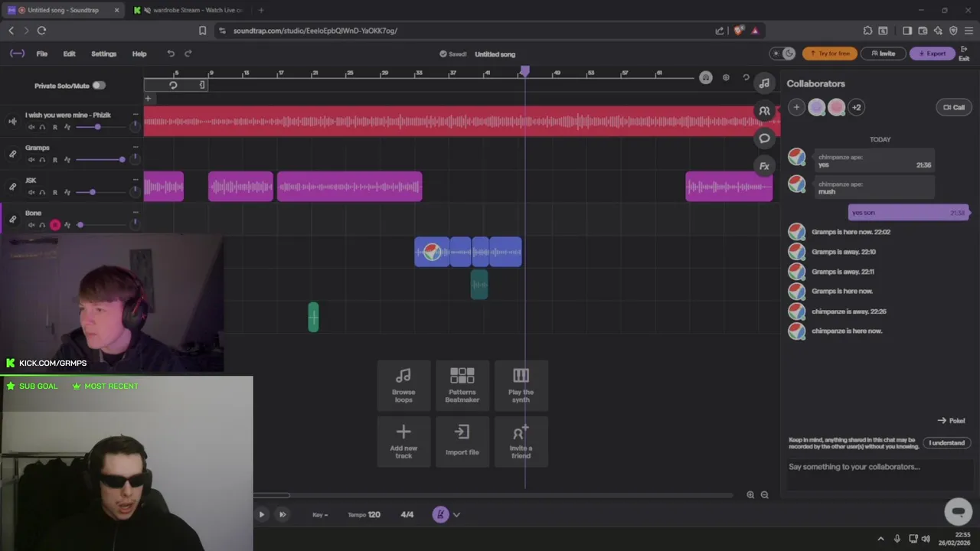Click the microphone instrument icon on JSK track
Viewport: 980px width, 551px height.
click(12, 187)
